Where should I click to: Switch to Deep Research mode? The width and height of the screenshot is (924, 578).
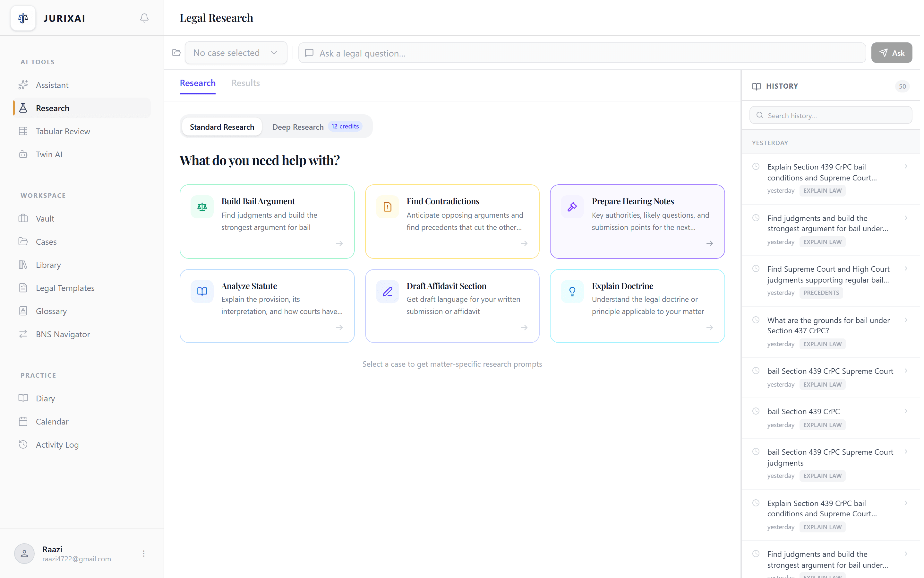[317, 127]
